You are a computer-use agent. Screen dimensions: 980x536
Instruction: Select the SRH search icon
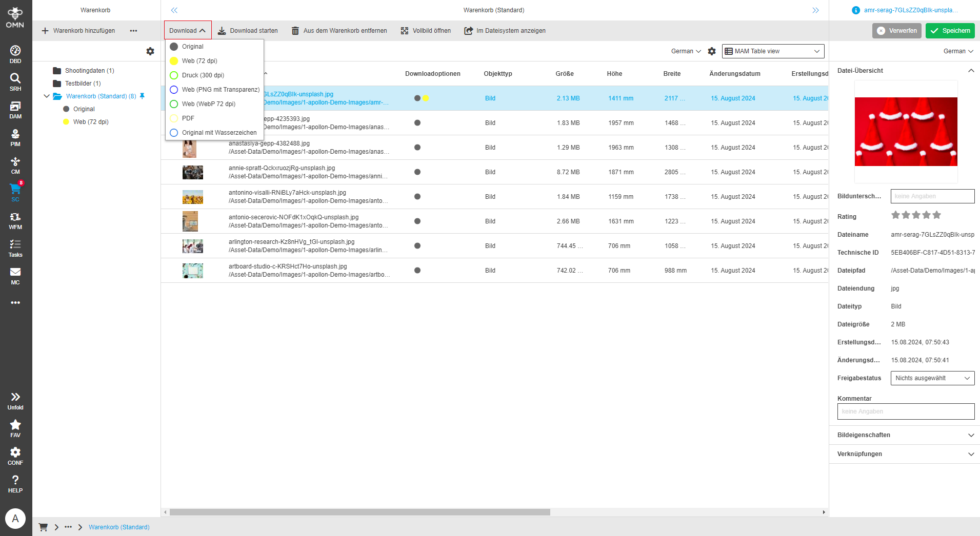[15, 81]
